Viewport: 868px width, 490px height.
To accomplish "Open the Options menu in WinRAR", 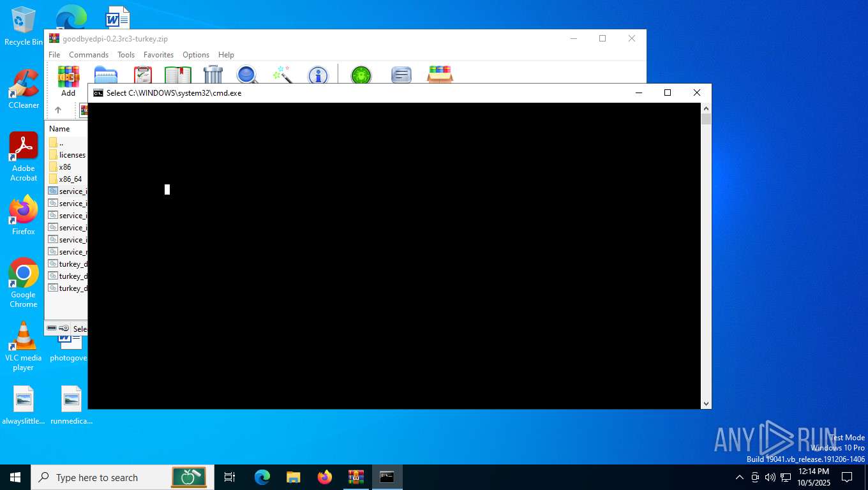I will click(196, 55).
